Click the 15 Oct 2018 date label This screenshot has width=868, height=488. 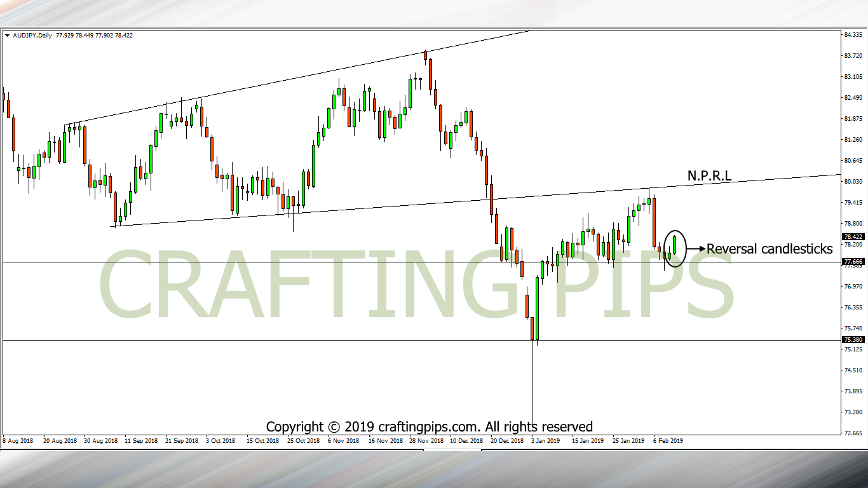point(263,440)
